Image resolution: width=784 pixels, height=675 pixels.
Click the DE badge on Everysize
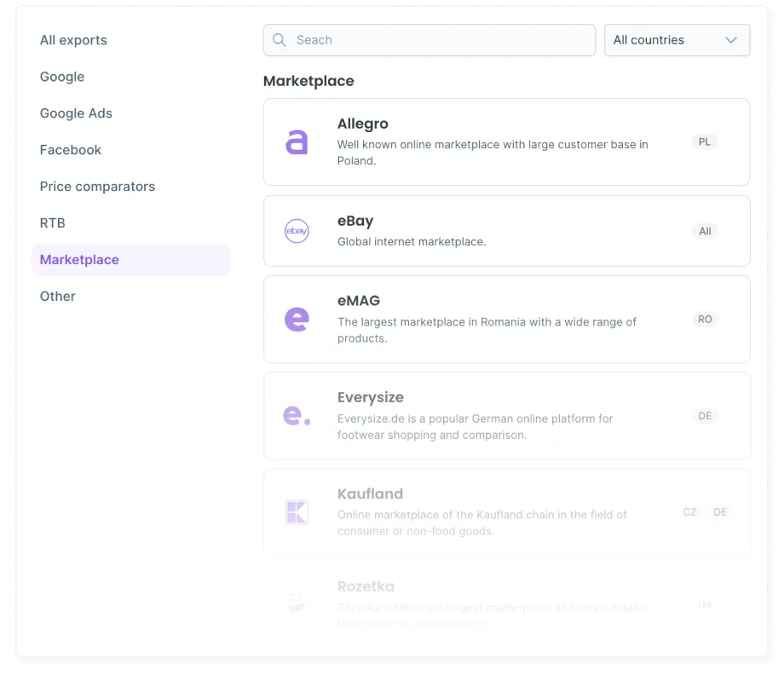[705, 416]
